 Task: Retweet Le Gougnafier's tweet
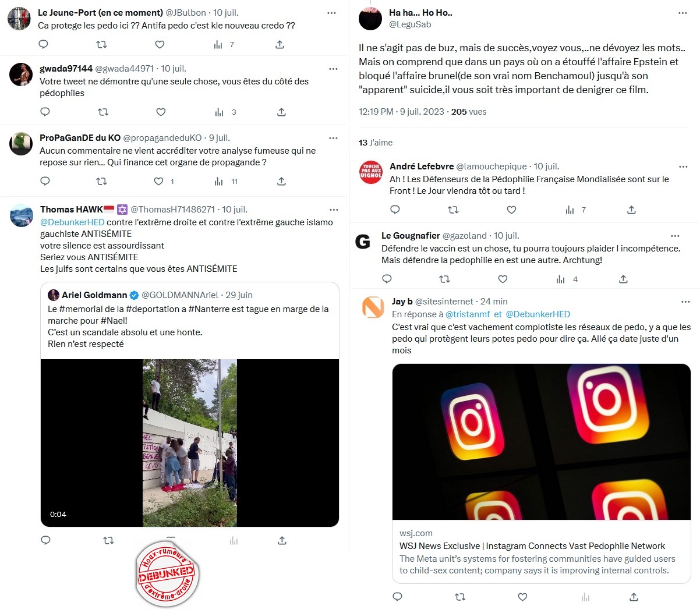444,279
